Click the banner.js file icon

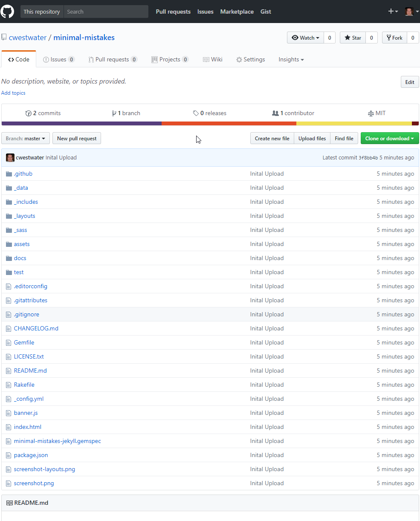[9, 413]
